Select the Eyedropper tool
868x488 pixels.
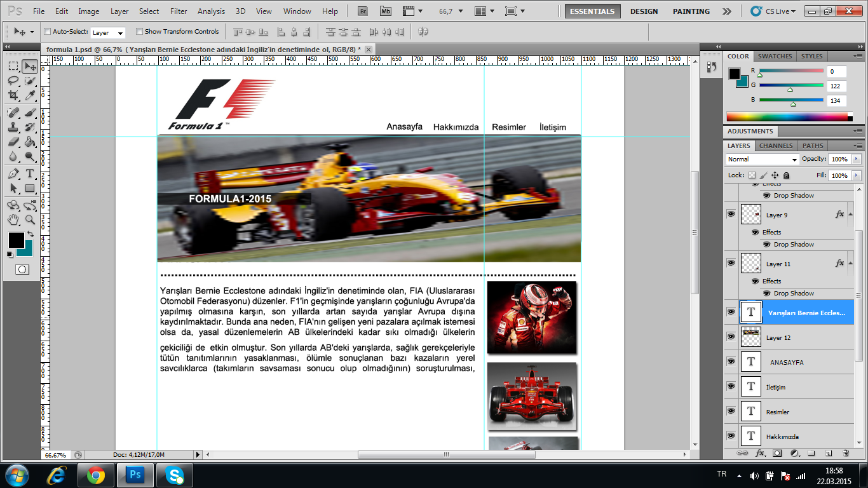coord(30,95)
